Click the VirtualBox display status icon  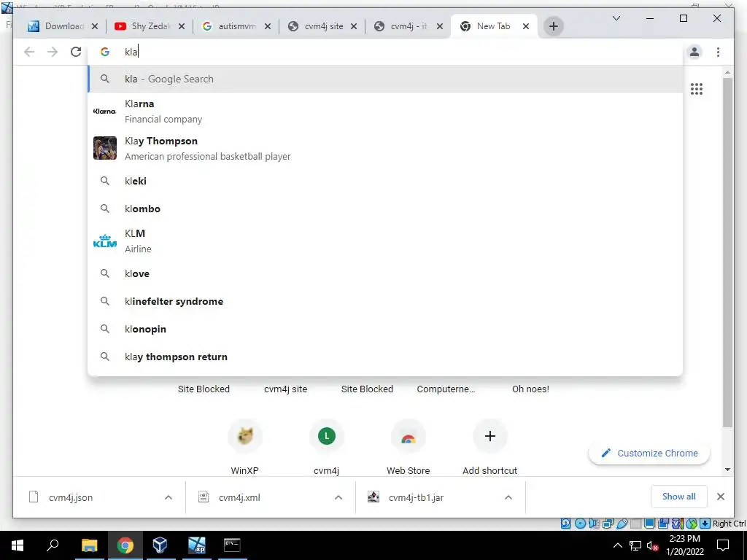point(649,524)
